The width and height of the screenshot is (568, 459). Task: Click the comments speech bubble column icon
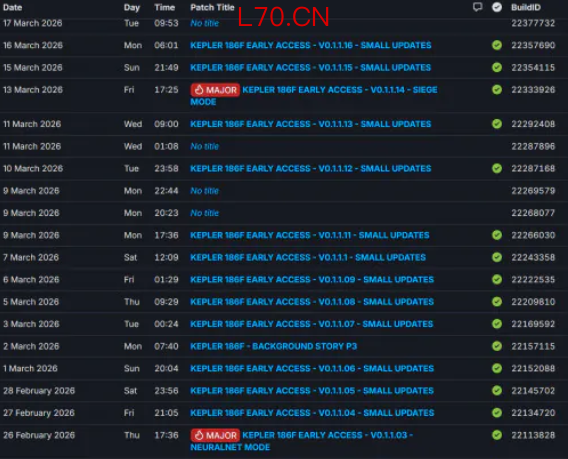point(477,7)
